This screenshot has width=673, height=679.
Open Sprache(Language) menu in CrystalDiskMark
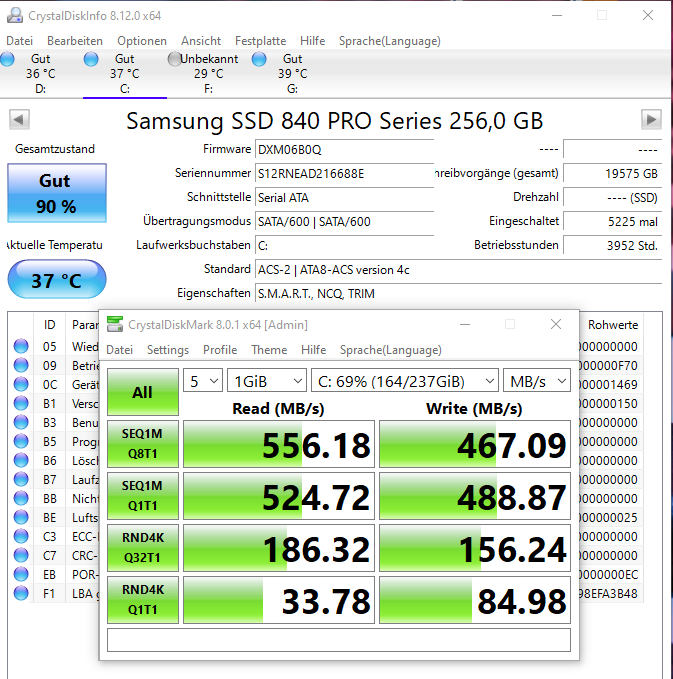tap(391, 349)
